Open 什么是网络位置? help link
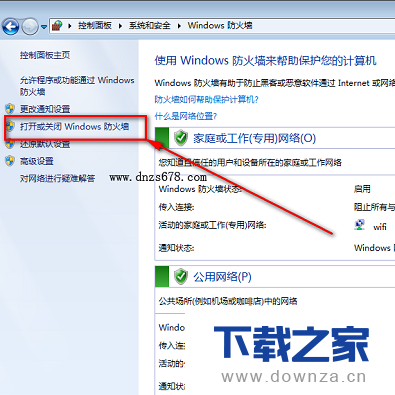395x395 pixels. click(x=186, y=116)
